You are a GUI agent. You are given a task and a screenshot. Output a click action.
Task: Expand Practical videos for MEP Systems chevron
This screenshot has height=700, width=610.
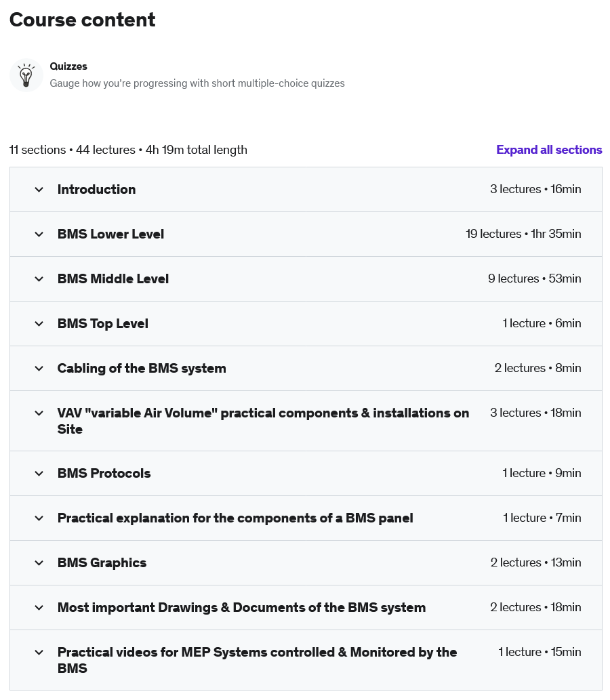(x=39, y=653)
